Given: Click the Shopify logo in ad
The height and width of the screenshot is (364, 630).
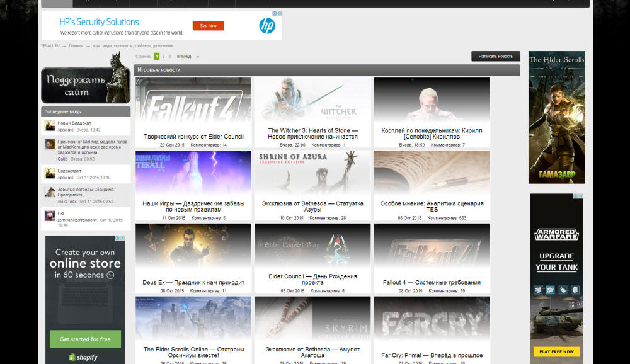Looking at the screenshot, I should (83, 357).
